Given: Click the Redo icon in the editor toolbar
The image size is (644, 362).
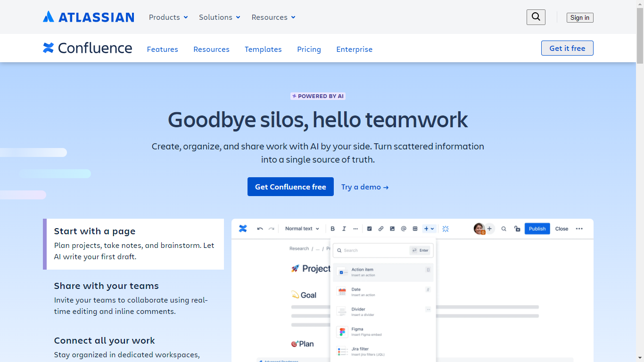Looking at the screenshot, I should [x=271, y=229].
